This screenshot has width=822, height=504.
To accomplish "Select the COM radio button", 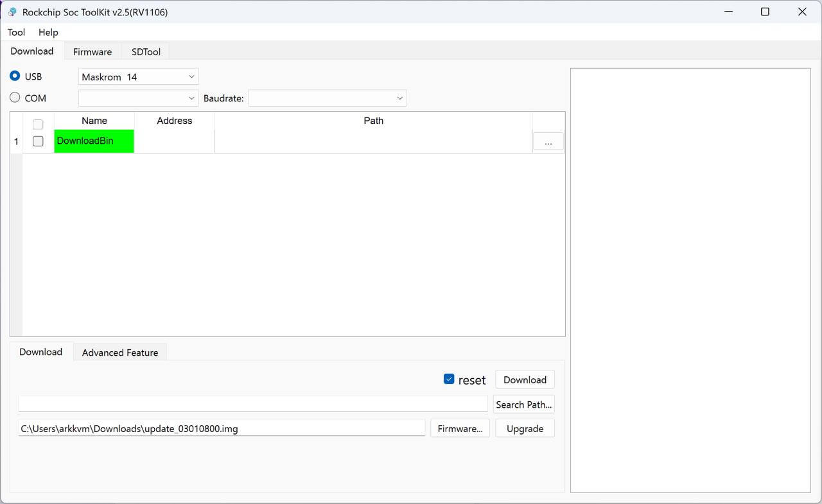I will (15, 98).
